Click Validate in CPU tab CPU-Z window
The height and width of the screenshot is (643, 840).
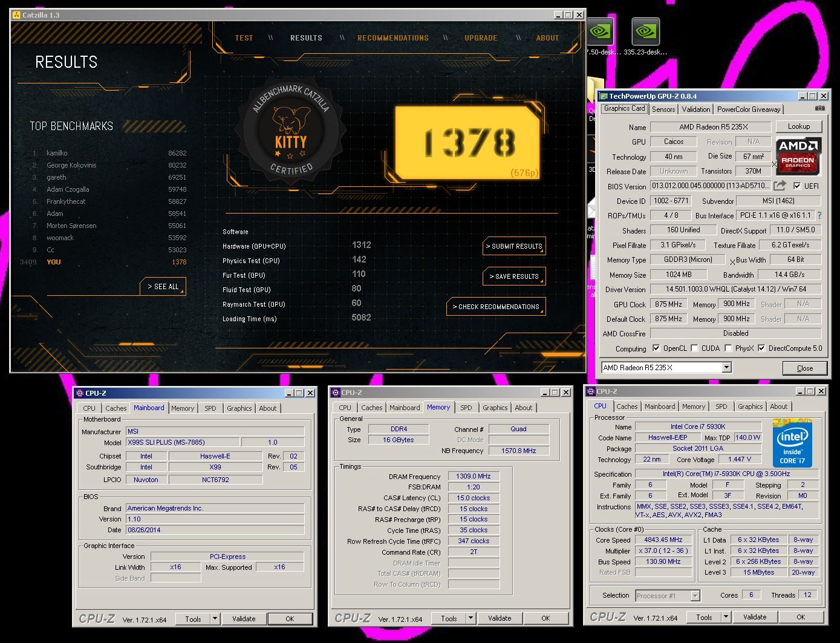(x=755, y=617)
